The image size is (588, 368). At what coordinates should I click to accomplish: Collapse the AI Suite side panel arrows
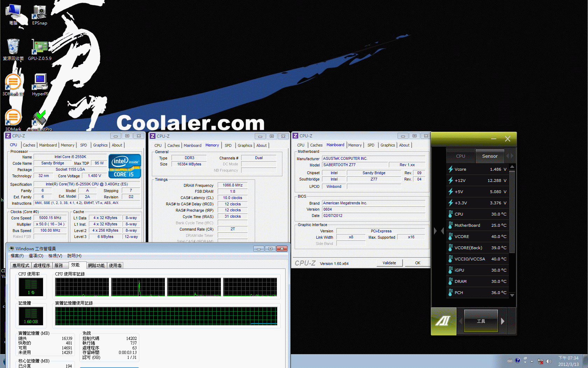439,231
